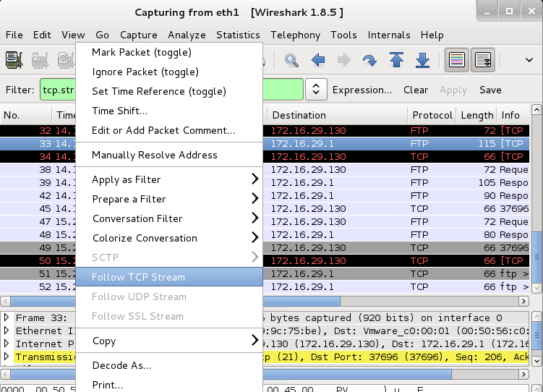Viewport: 543px width, 392px height.
Task: Sort by the Protocol column header
Action: coord(432,115)
